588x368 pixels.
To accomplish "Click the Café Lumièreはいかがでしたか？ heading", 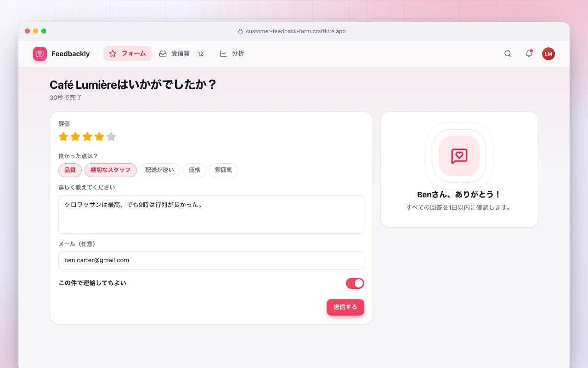I will [133, 85].
